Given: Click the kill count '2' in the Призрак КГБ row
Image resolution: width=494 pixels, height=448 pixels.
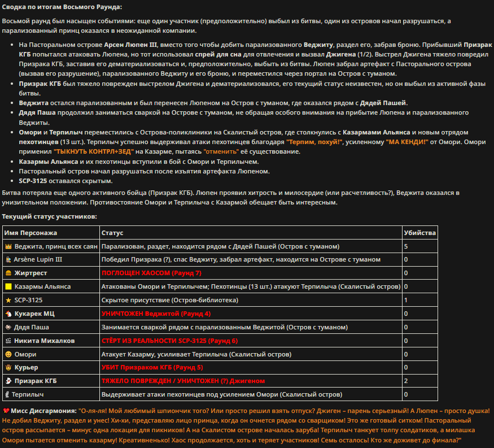Looking at the screenshot, I should 406,381.
